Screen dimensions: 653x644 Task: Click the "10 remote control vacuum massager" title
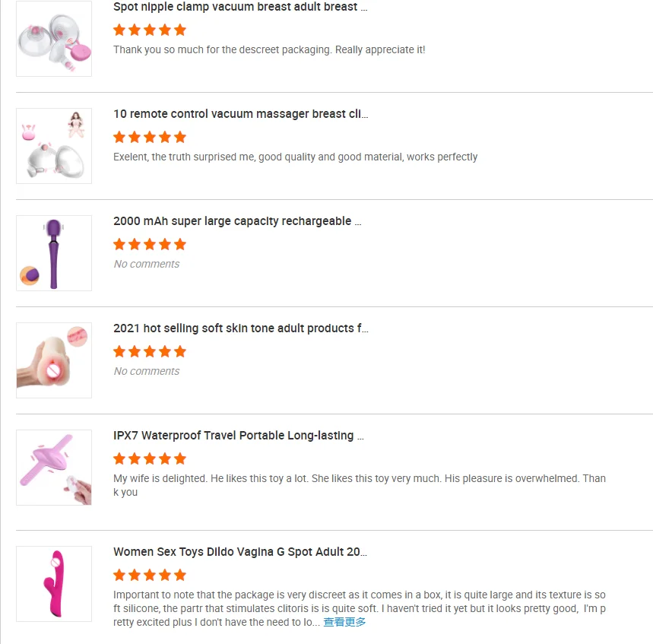pyautogui.click(x=240, y=114)
